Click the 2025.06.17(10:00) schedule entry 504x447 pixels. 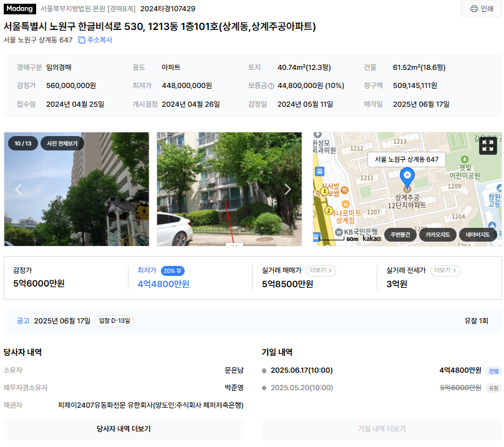(301, 370)
